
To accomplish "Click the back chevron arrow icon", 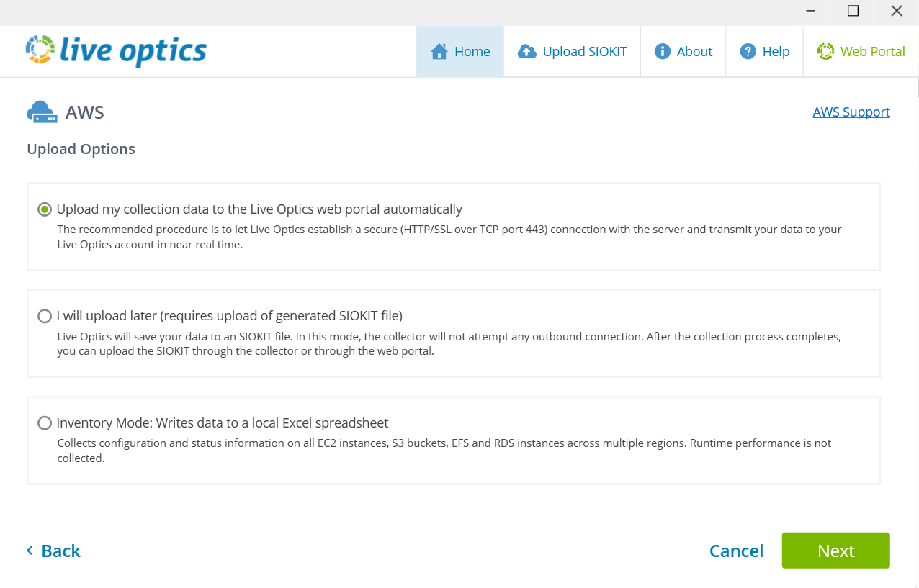I will pyautogui.click(x=29, y=550).
